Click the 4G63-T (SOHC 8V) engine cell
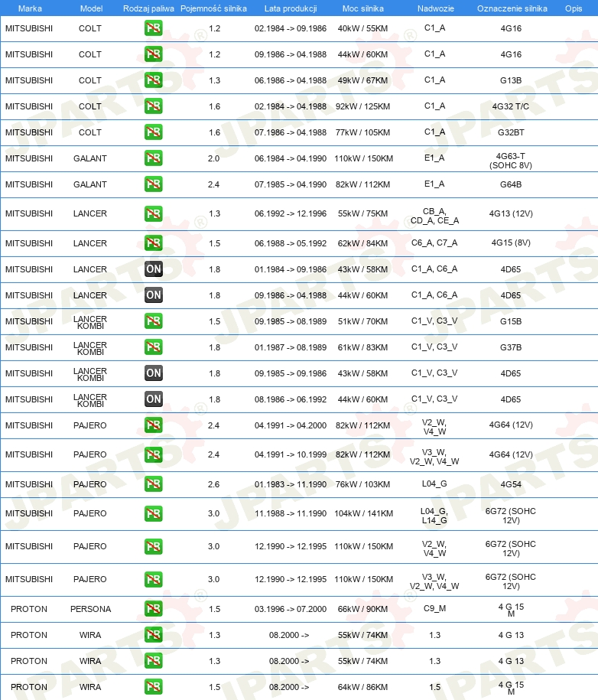Viewport: 598px width, 700px height. (511, 161)
